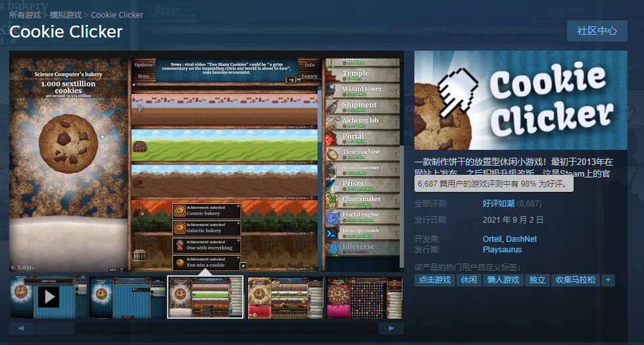Open publisher Playsaurus link

click(x=502, y=250)
